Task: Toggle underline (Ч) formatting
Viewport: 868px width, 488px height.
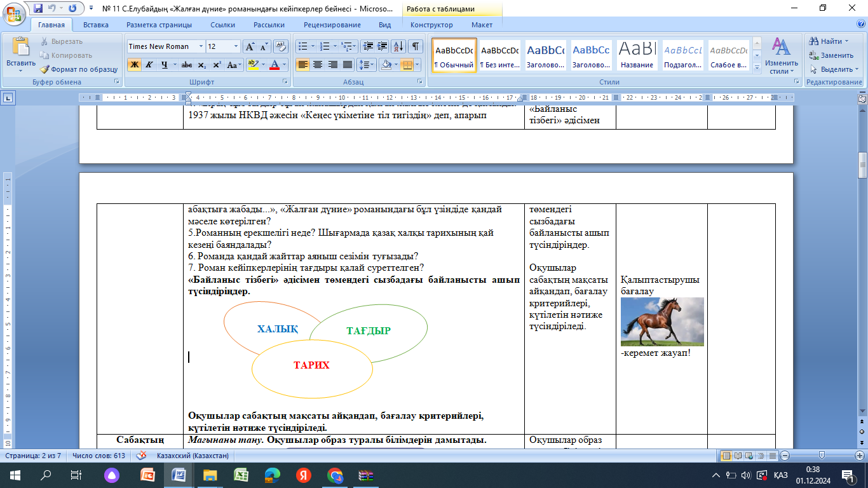Action: click(x=164, y=65)
